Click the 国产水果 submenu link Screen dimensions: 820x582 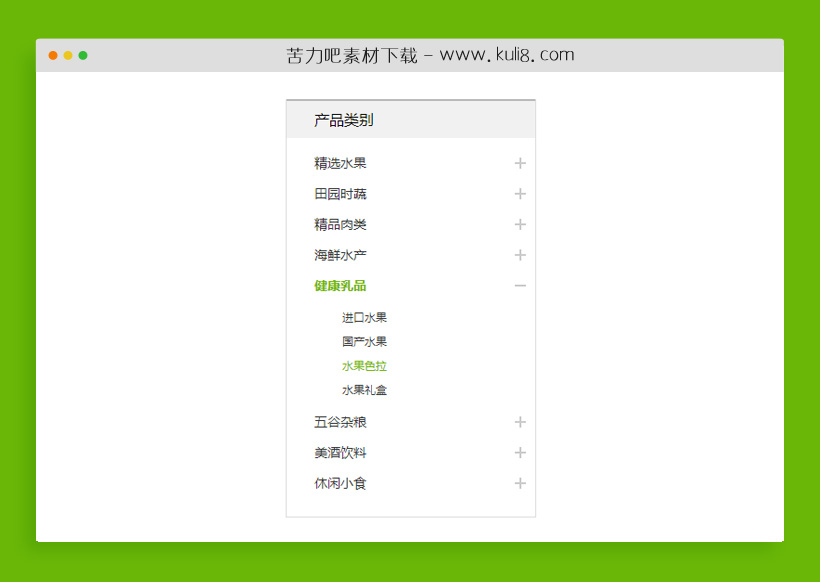[x=364, y=341]
